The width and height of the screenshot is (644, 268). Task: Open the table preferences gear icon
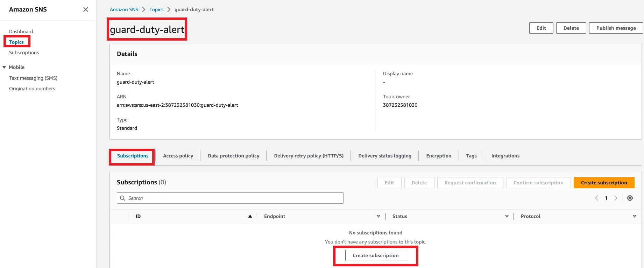[630, 198]
